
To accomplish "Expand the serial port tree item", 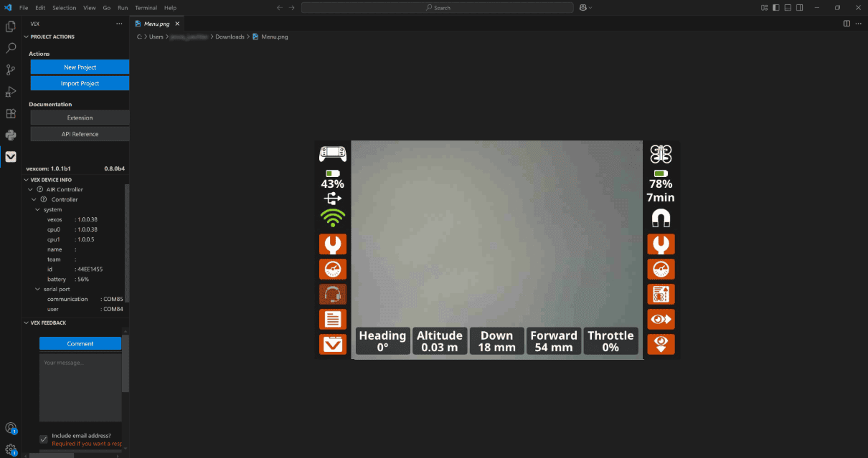I will pyautogui.click(x=35, y=289).
